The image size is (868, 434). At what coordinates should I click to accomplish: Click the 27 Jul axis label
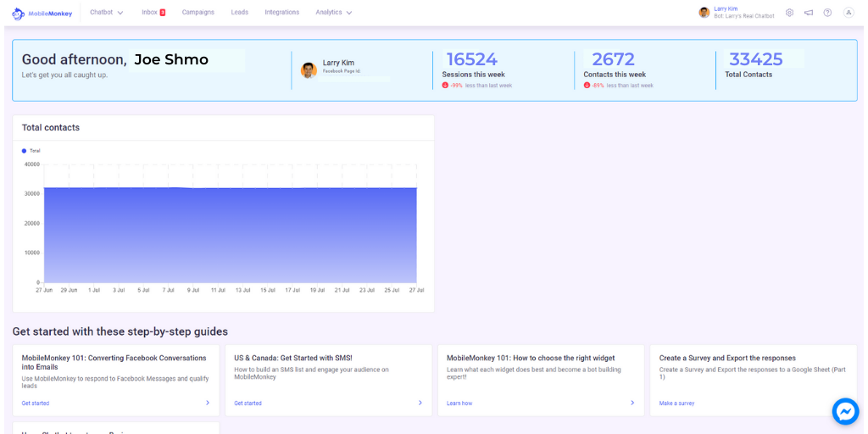point(415,290)
